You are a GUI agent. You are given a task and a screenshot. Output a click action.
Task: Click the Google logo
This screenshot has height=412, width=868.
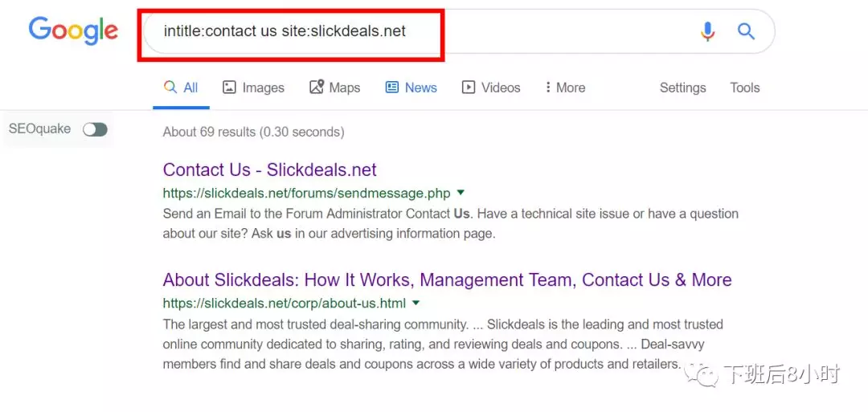pos(73,31)
